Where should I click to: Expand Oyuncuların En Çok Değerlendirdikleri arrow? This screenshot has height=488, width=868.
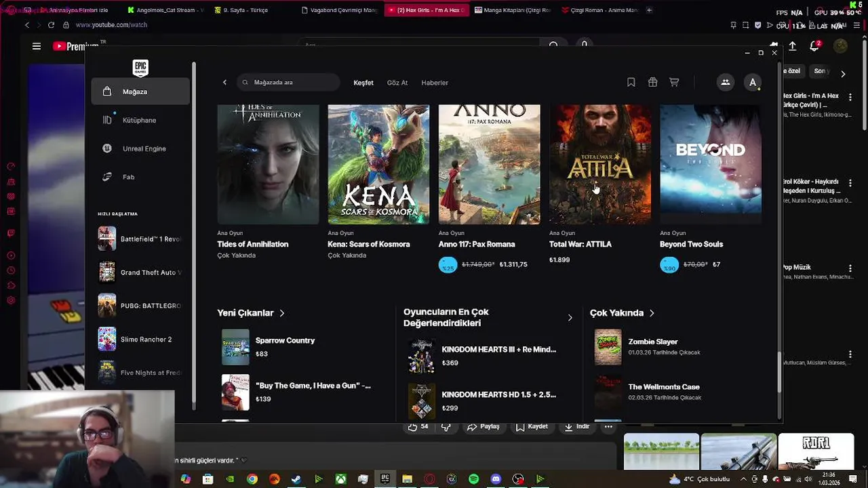coord(570,317)
